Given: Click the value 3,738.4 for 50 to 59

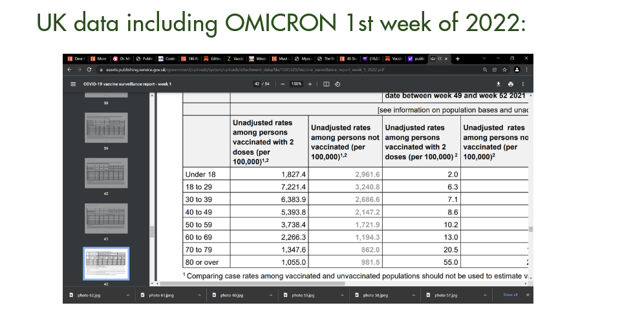Looking at the screenshot, I should click(x=294, y=225).
